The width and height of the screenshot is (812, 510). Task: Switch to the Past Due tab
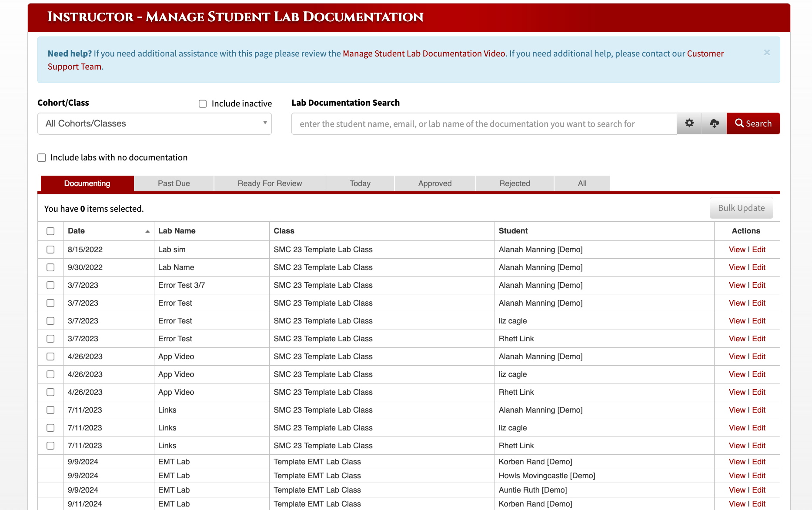174,183
